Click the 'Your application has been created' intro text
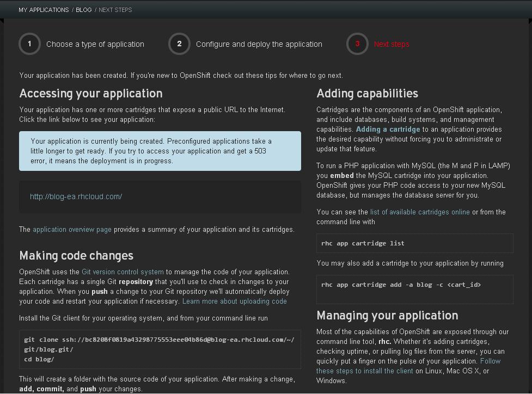The height and width of the screenshot is (394, 532). pyautogui.click(x=181, y=76)
